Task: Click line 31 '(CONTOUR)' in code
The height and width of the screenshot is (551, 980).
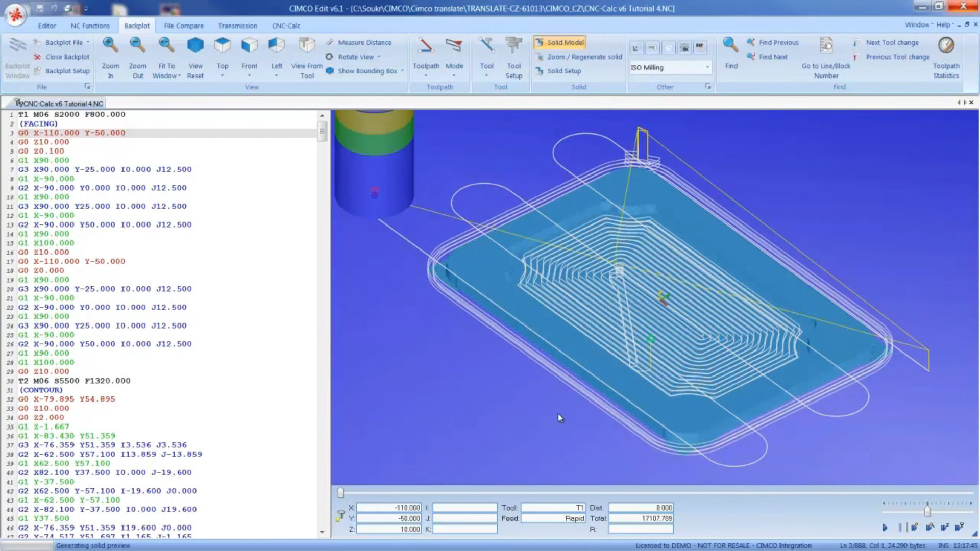Action: coord(41,390)
